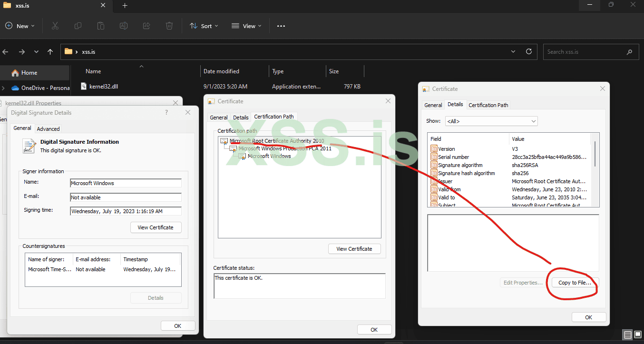This screenshot has width=644, height=344.
Task: Click the Explorer forward arrow
Action: (x=21, y=51)
